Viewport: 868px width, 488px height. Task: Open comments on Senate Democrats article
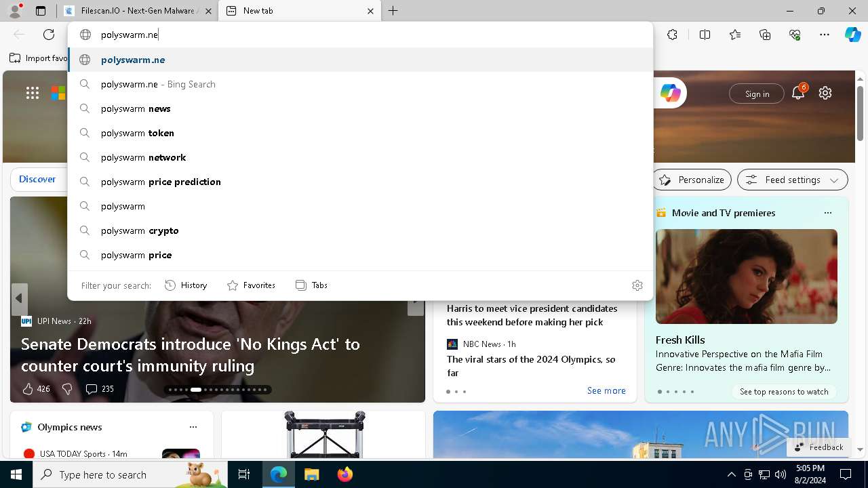point(100,389)
